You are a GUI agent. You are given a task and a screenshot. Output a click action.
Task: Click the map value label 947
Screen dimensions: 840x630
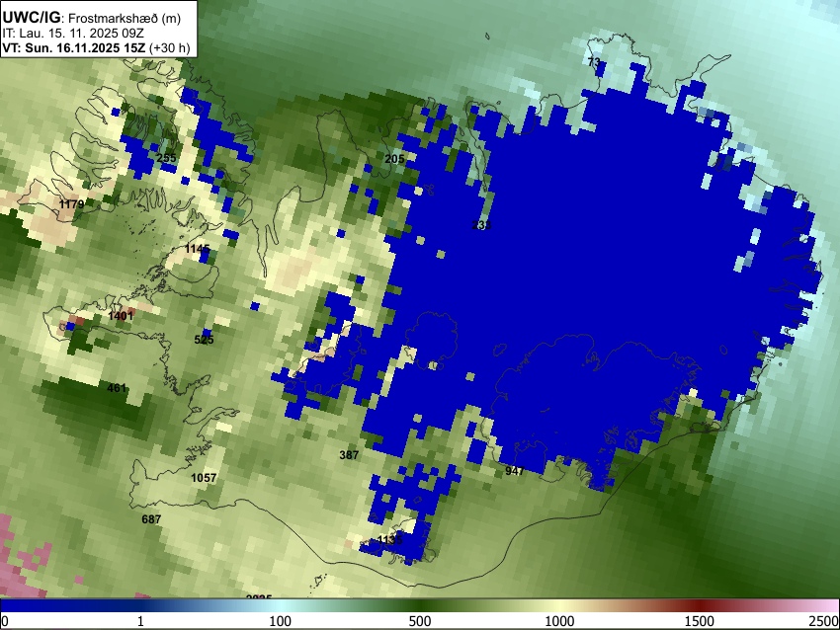pyautogui.click(x=514, y=471)
